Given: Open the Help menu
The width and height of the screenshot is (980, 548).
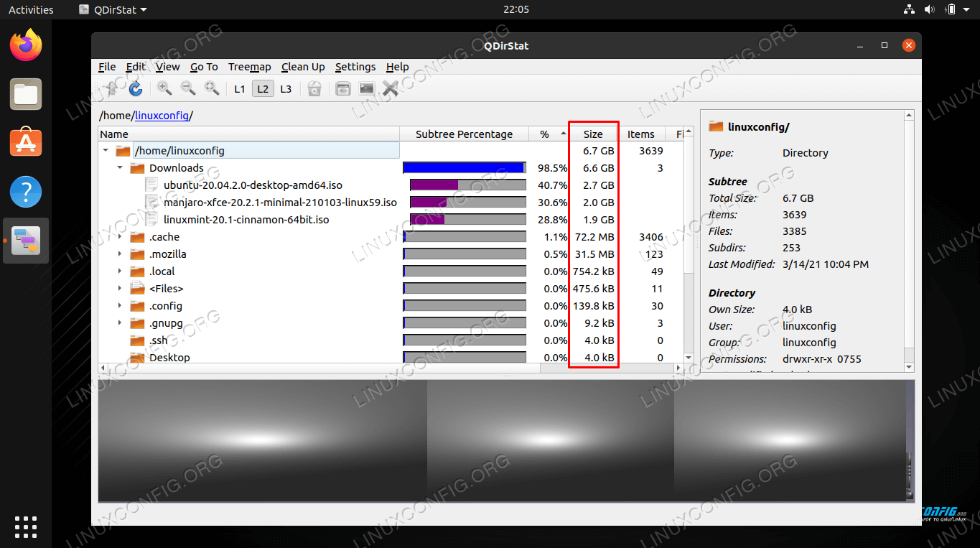Looking at the screenshot, I should point(397,67).
